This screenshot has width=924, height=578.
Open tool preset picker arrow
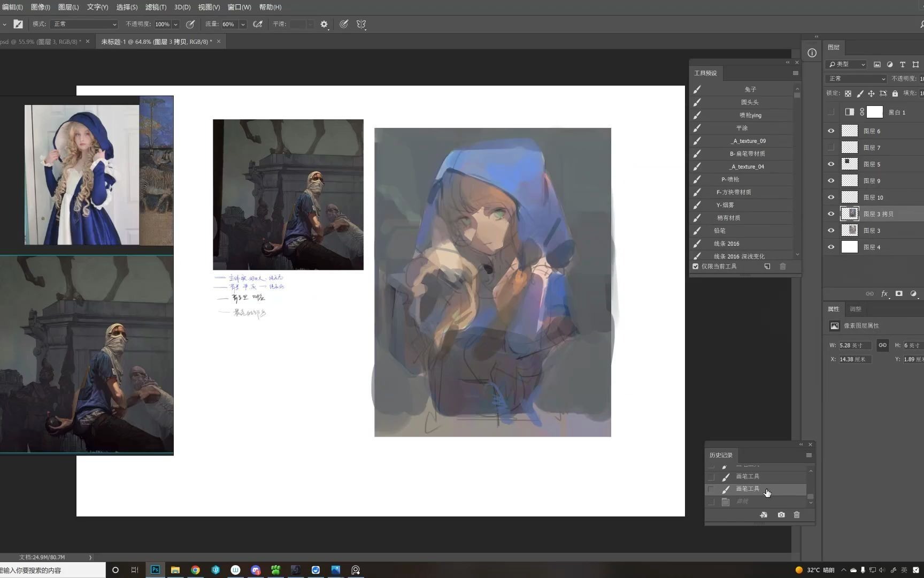tap(4, 24)
